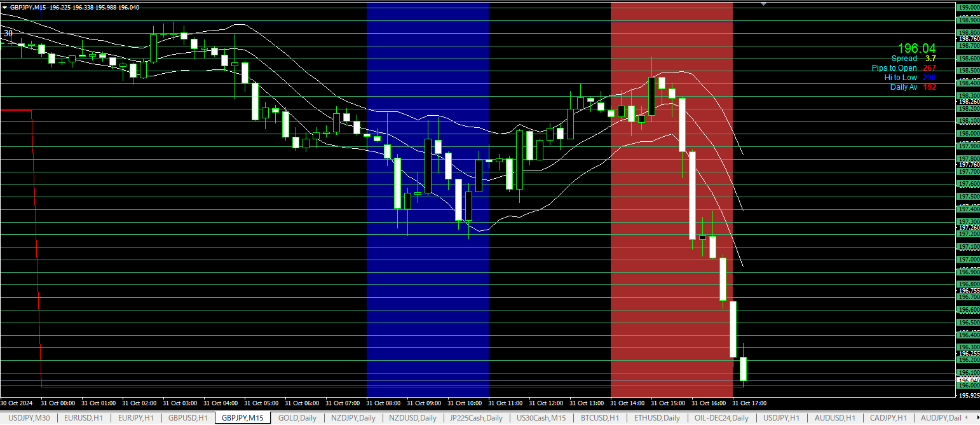Screen dimensions: 980x425
Task: Switch to the USDJPY,M30 chart tab
Action: coord(29,418)
